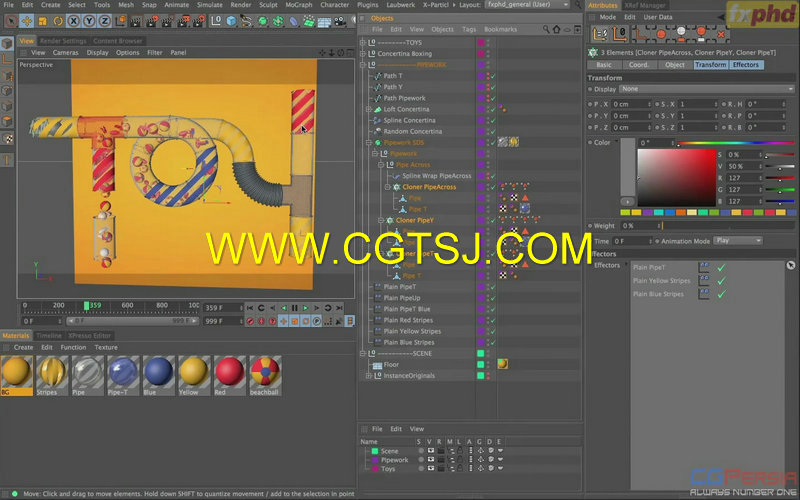
Task: Switch to XPresso Editor tab
Action: click(x=90, y=336)
